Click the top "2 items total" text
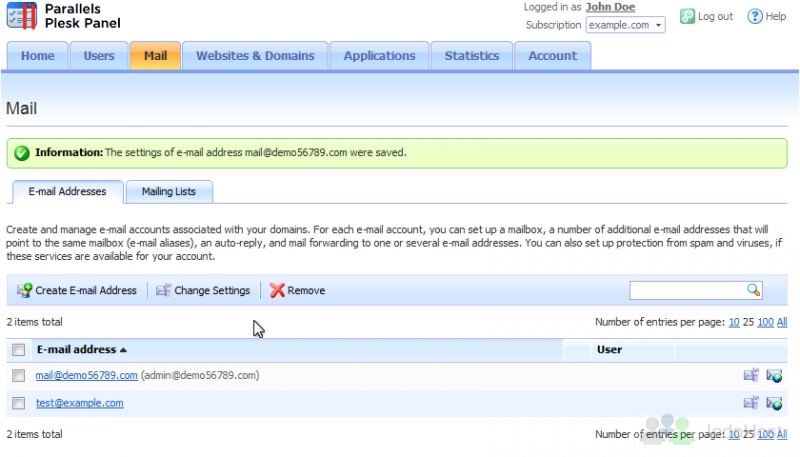Viewport: 800px width, 457px height. (x=34, y=322)
